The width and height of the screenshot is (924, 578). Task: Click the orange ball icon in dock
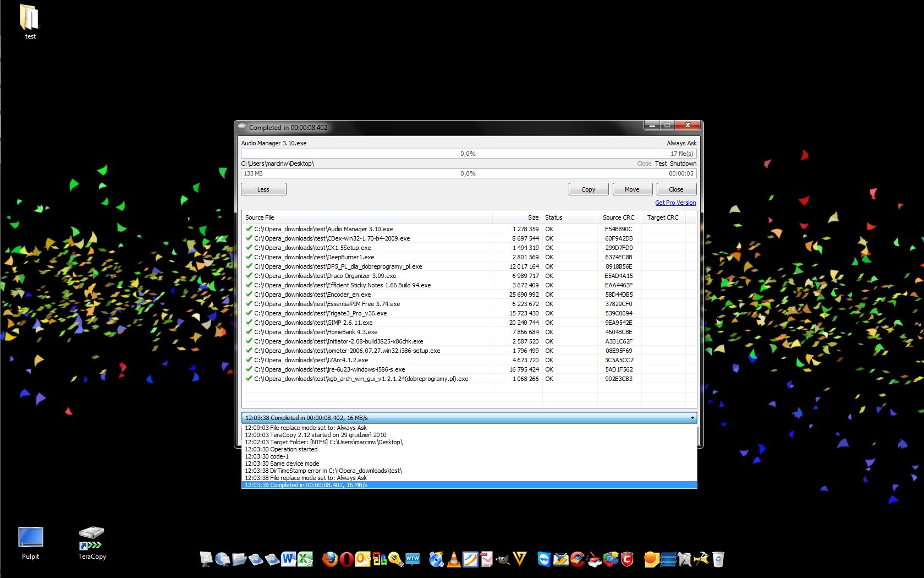pos(652,559)
